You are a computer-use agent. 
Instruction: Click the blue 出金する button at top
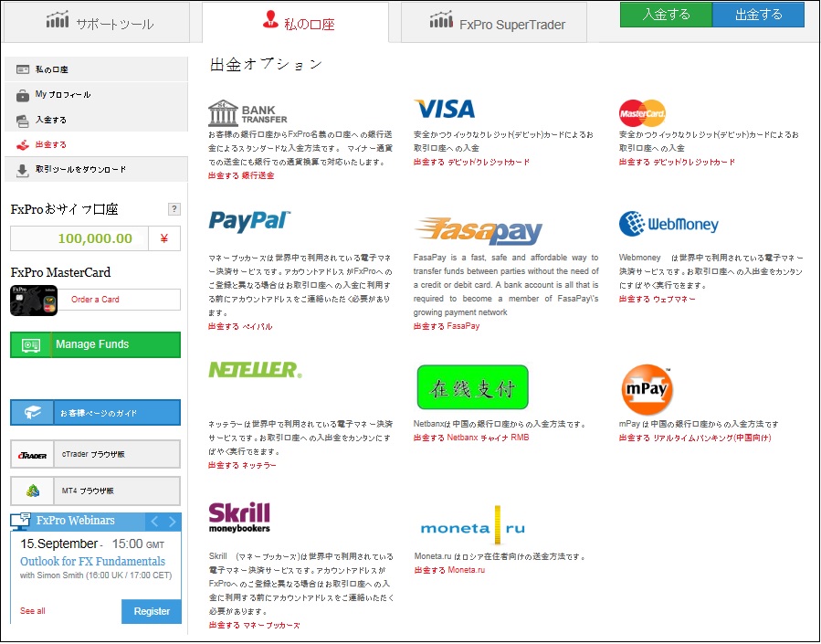[x=758, y=15]
